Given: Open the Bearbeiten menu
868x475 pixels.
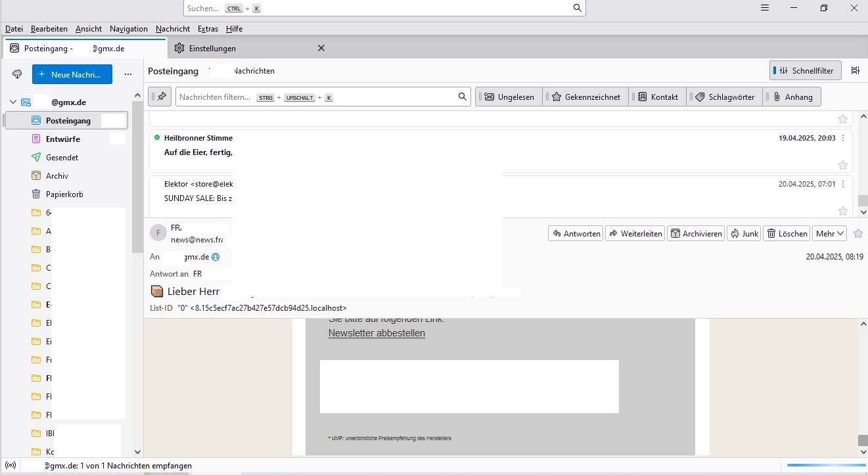Looking at the screenshot, I should pyautogui.click(x=49, y=29).
